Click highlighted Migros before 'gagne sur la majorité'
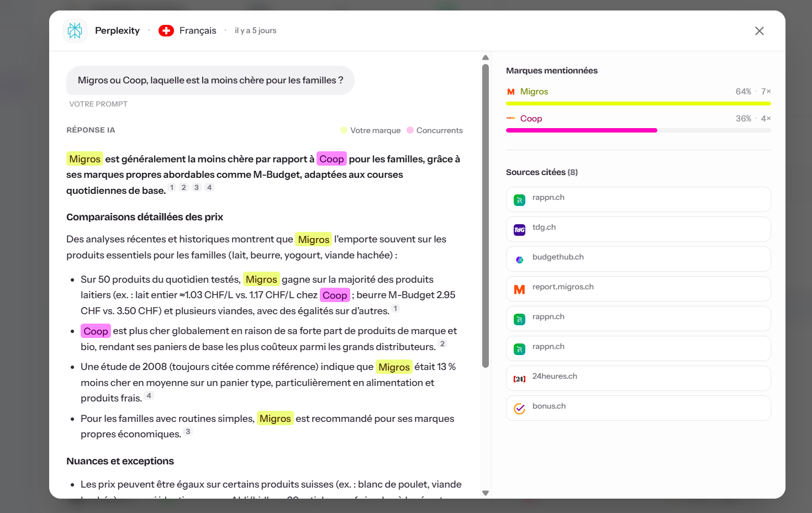This screenshot has width=812, height=513. pos(261,279)
